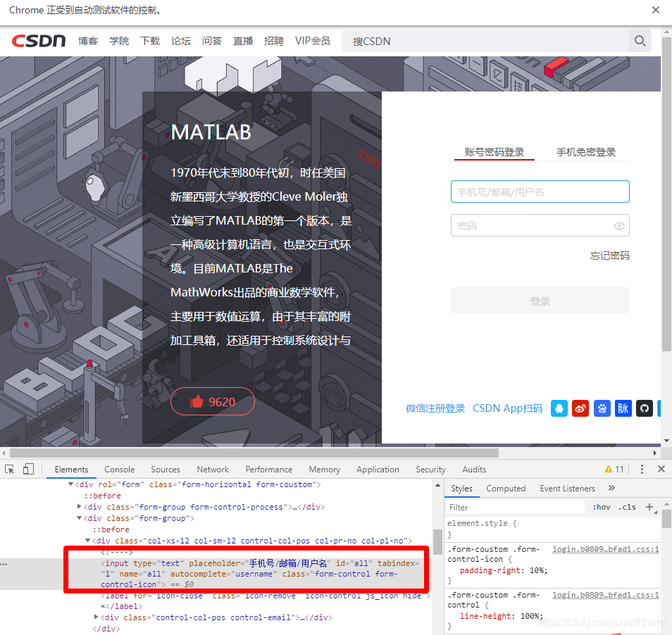Open the Console tab
The height and width of the screenshot is (635, 672).
pos(120,470)
